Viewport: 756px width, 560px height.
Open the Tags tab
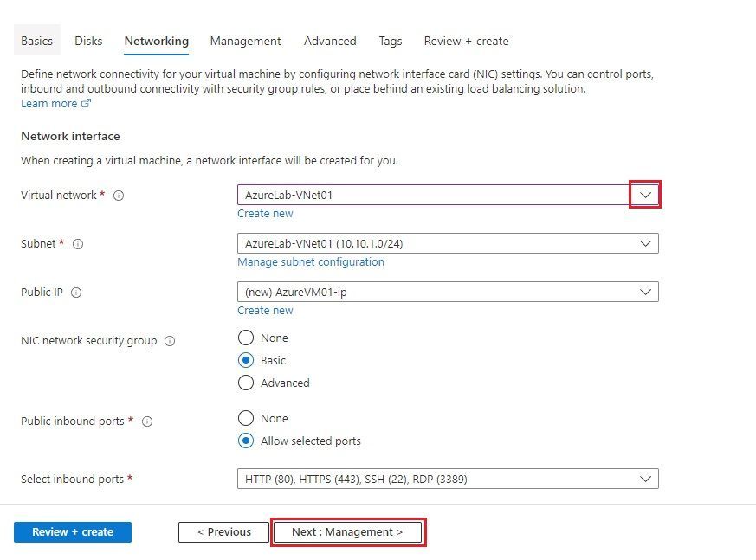(x=391, y=42)
